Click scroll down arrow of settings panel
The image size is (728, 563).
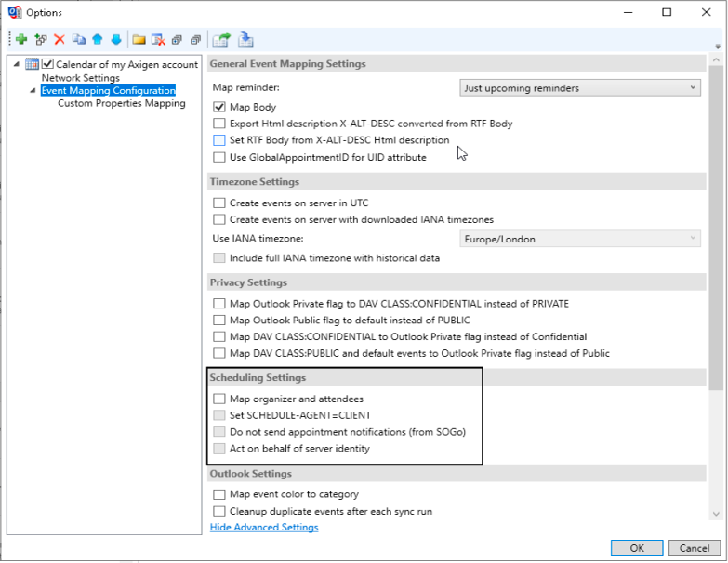(716, 514)
